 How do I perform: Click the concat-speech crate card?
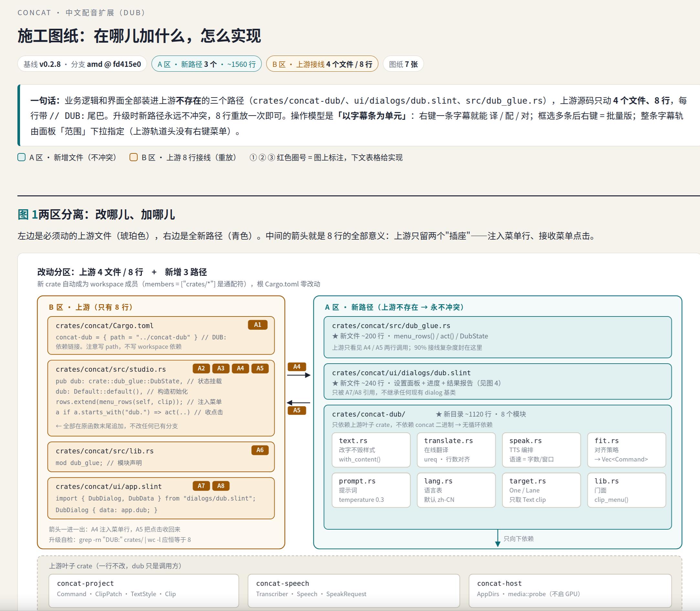pyautogui.click(x=354, y=590)
